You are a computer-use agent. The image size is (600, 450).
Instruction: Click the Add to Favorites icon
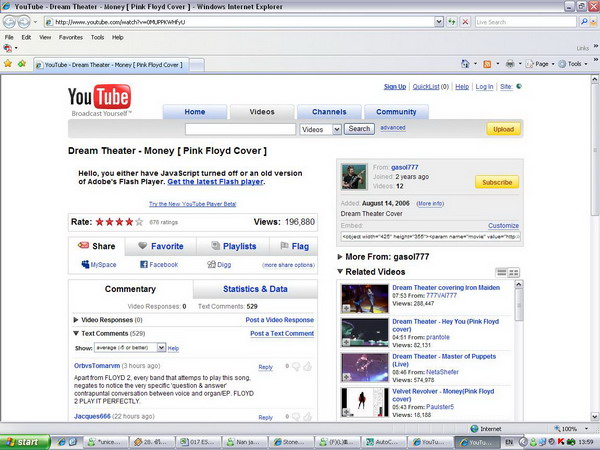click(22, 64)
